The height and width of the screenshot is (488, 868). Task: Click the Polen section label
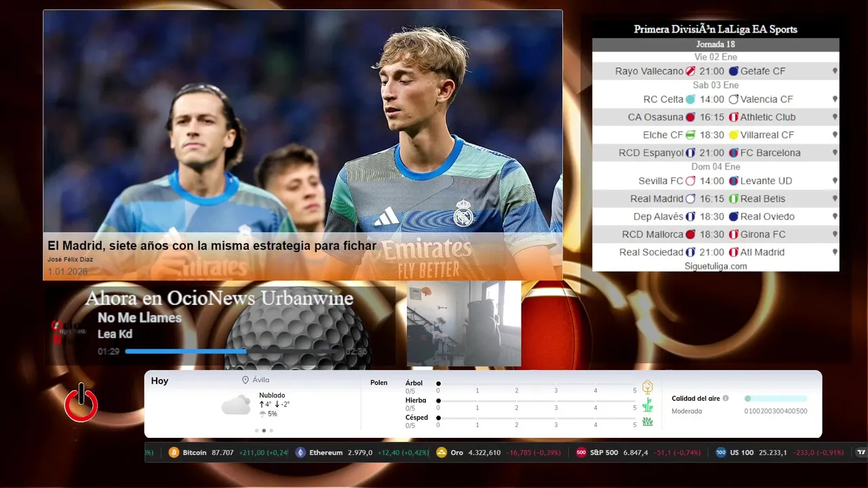(379, 383)
